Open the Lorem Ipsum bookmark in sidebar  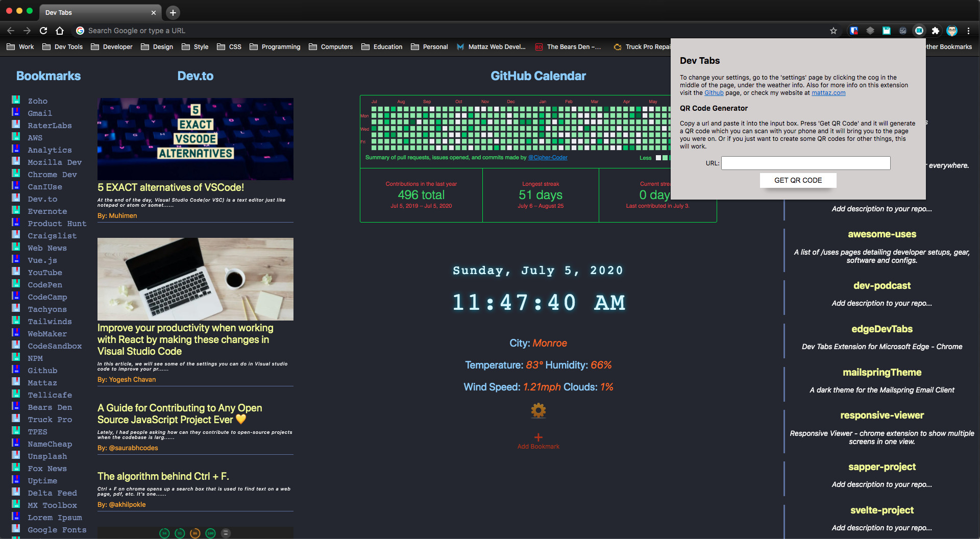(x=55, y=518)
